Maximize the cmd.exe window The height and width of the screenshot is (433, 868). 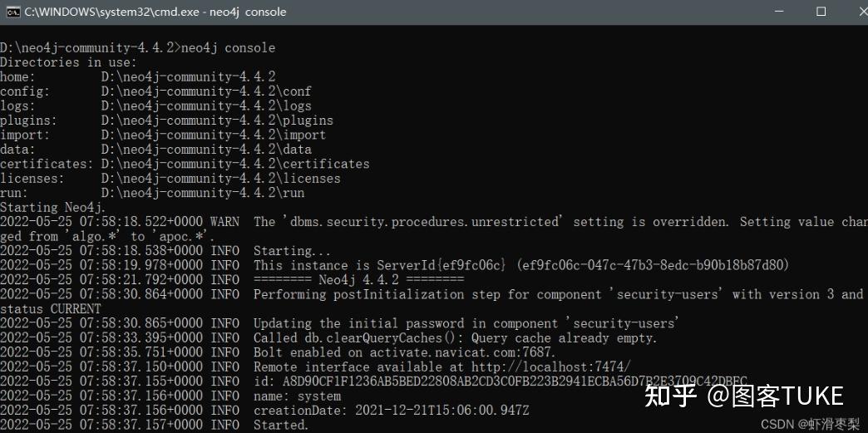click(821, 12)
